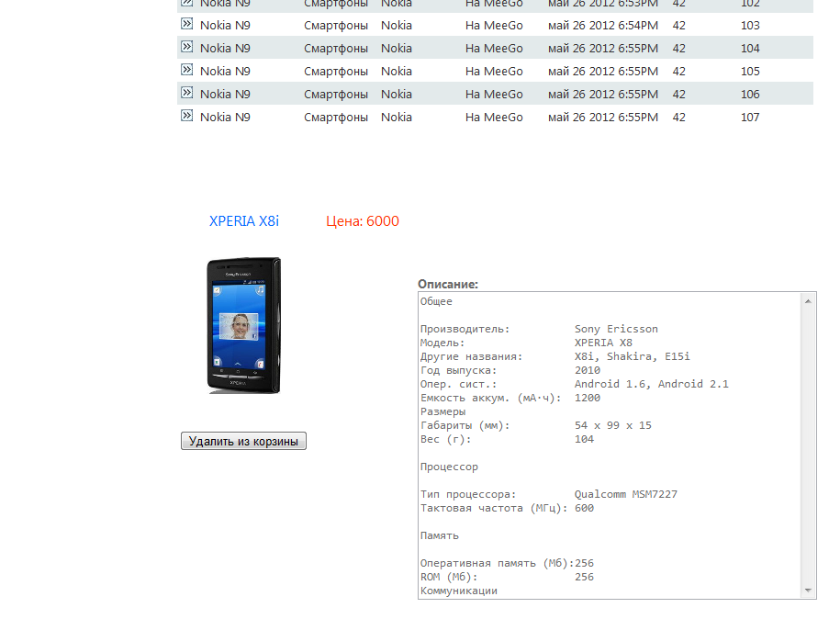Screen dimensions: 840x619
Task: Click the select icon in row 103
Action: click(x=186, y=24)
